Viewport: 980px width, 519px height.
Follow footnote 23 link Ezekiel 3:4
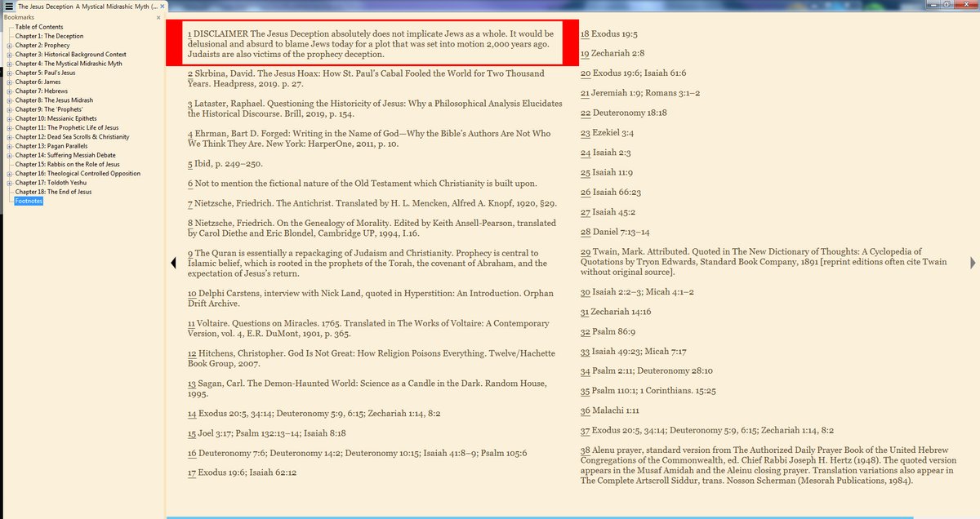586,133
